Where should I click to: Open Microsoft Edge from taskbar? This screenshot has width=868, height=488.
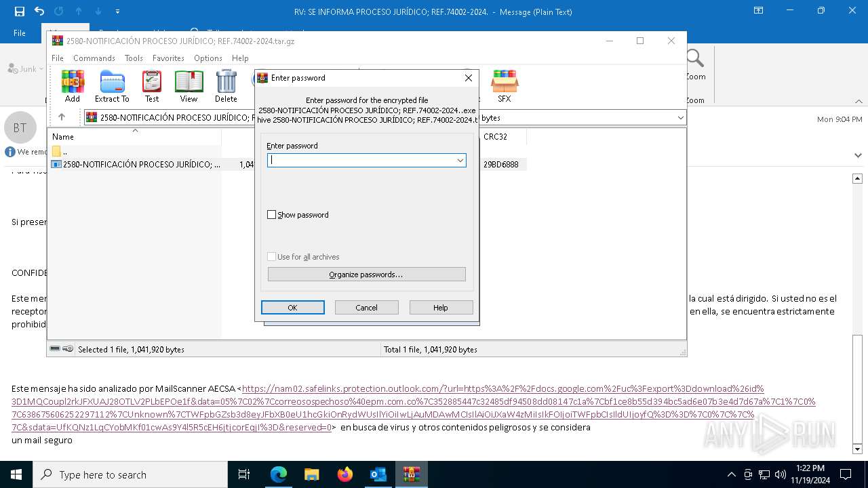[x=279, y=474]
